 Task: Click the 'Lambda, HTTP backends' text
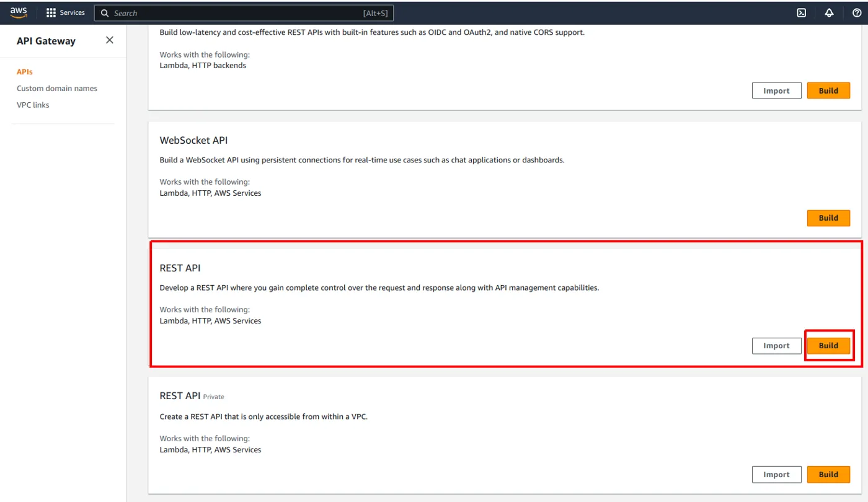[x=203, y=66]
